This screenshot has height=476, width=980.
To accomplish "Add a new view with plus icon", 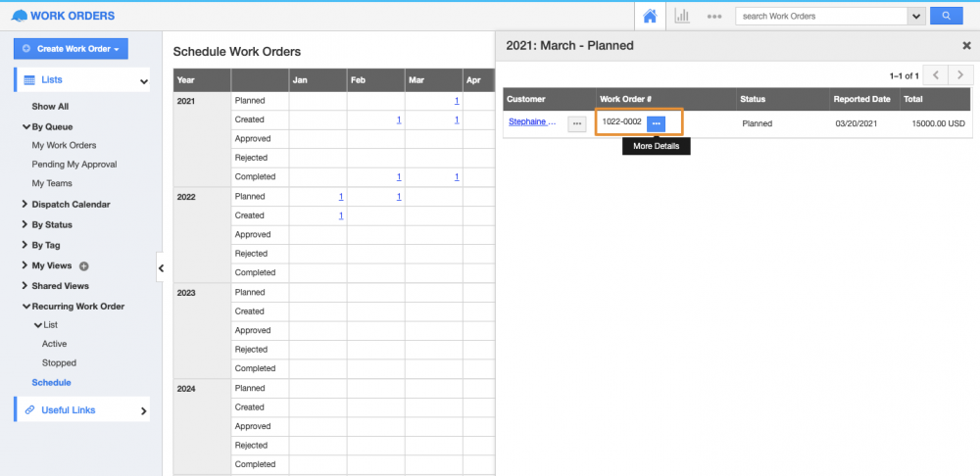I will (x=83, y=265).
